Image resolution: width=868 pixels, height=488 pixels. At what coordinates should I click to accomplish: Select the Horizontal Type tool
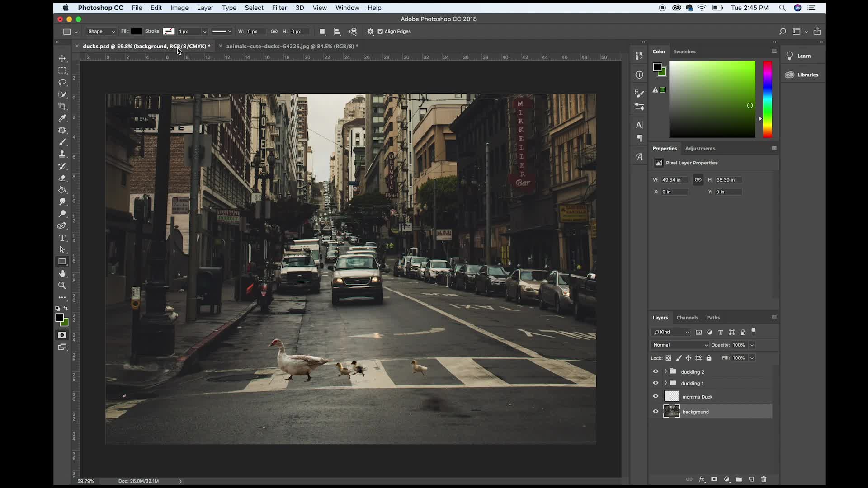point(62,238)
